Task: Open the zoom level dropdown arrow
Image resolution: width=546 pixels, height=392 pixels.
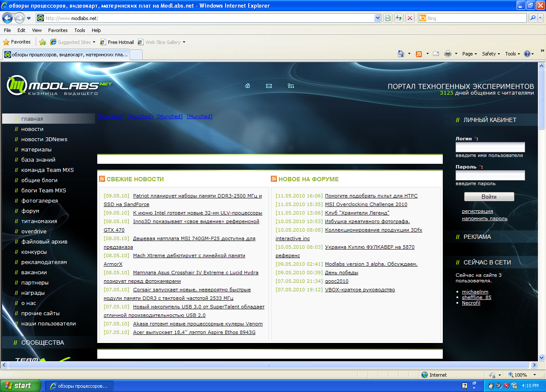Action: point(534,375)
